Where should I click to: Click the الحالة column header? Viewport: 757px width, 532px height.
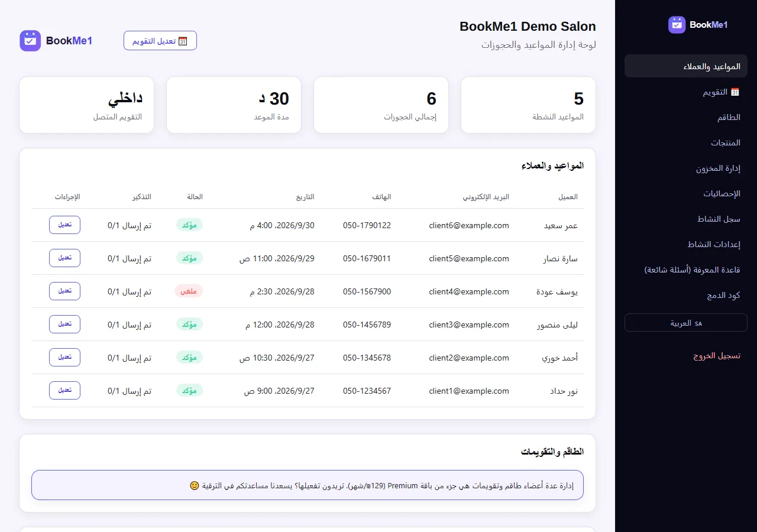(x=195, y=196)
